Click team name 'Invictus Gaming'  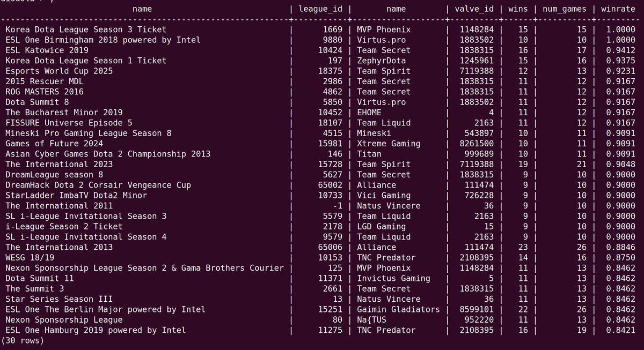[x=393, y=278]
